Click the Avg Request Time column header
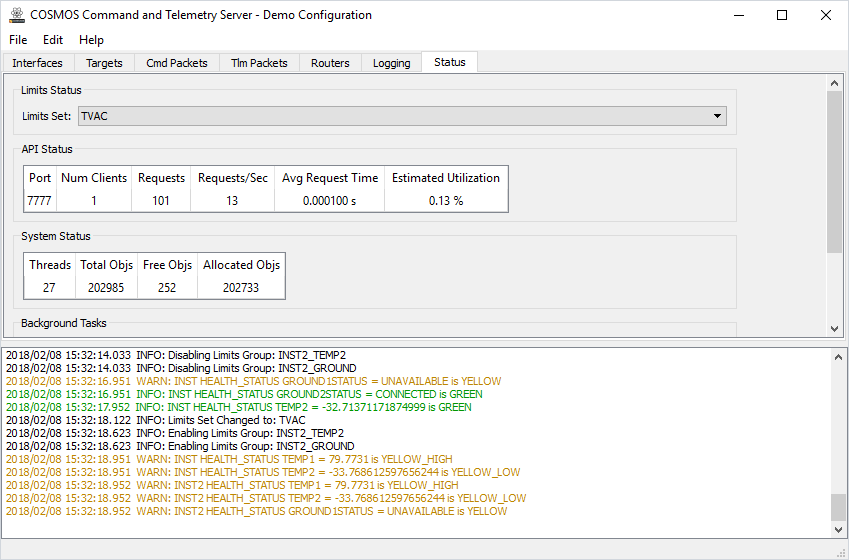 (330, 178)
